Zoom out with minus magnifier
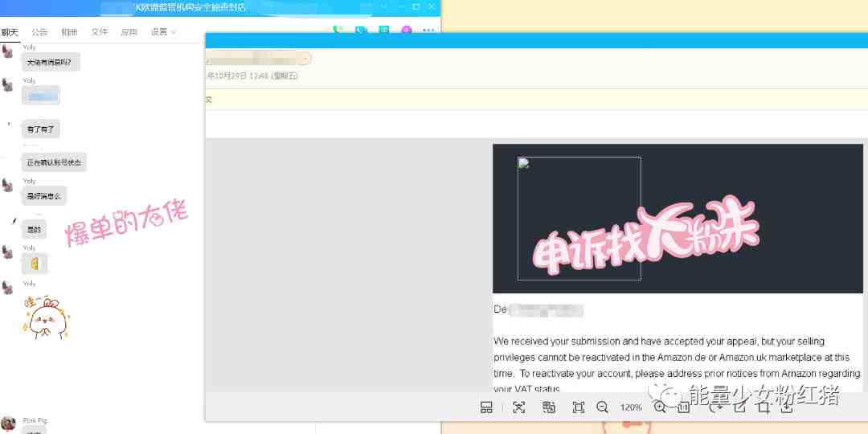This screenshot has height=434, width=868. pos(603,408)
